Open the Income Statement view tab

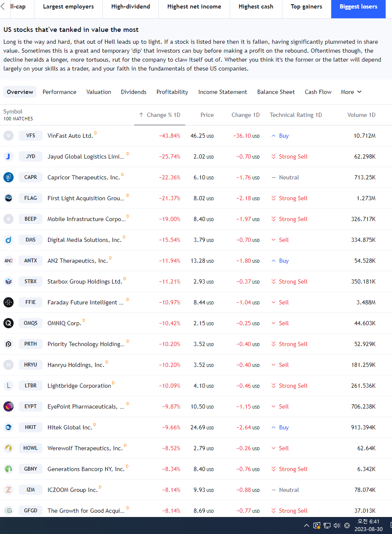pyautogui.click(x=223, y=92)
